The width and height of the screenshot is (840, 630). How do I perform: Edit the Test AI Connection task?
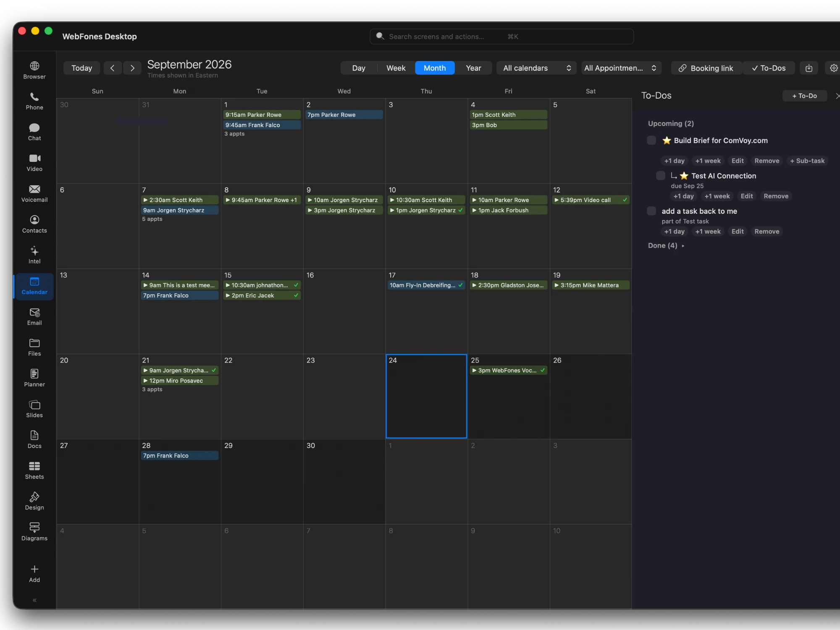click(x=747, y=196)
